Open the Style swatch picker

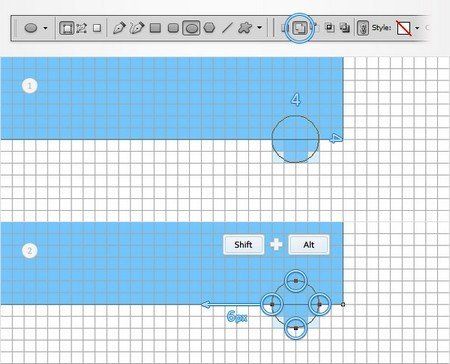tap(404, 28)
